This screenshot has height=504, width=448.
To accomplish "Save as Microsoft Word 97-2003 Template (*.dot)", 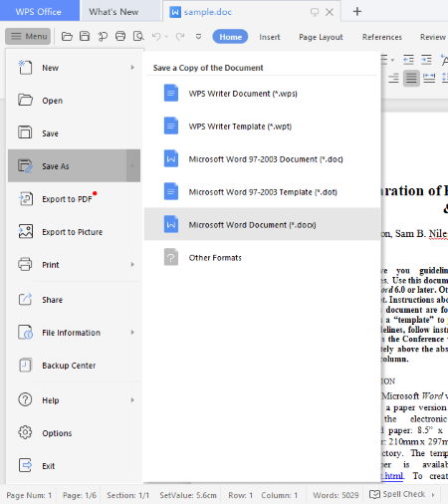I will coord(262,192).
